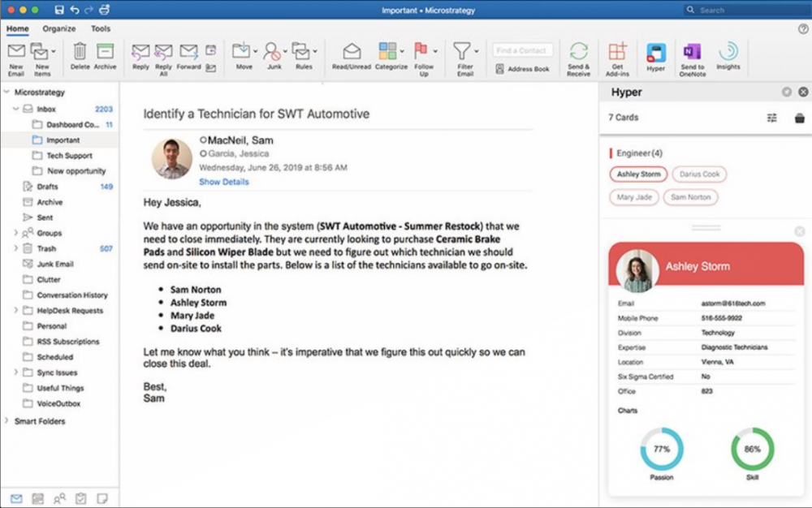Click the Filter Email funnel
This screenshot has width=812, height=508.
click(461, 51)
